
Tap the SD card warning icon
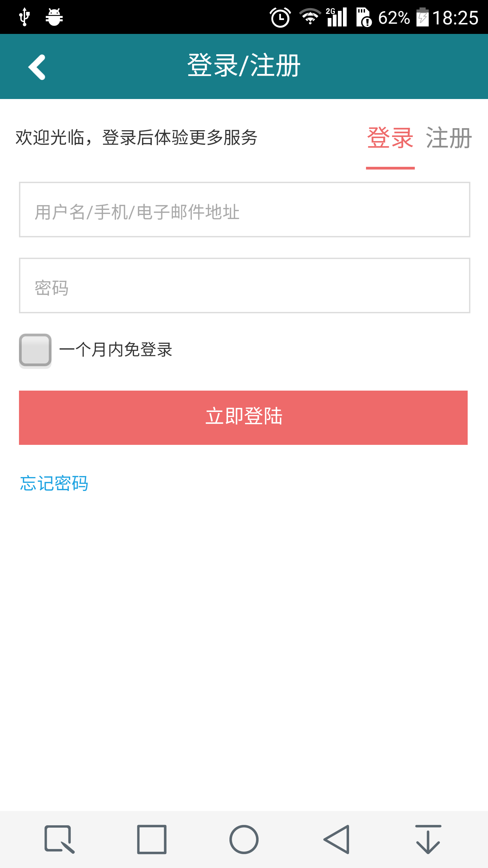(x=364, y=18)
